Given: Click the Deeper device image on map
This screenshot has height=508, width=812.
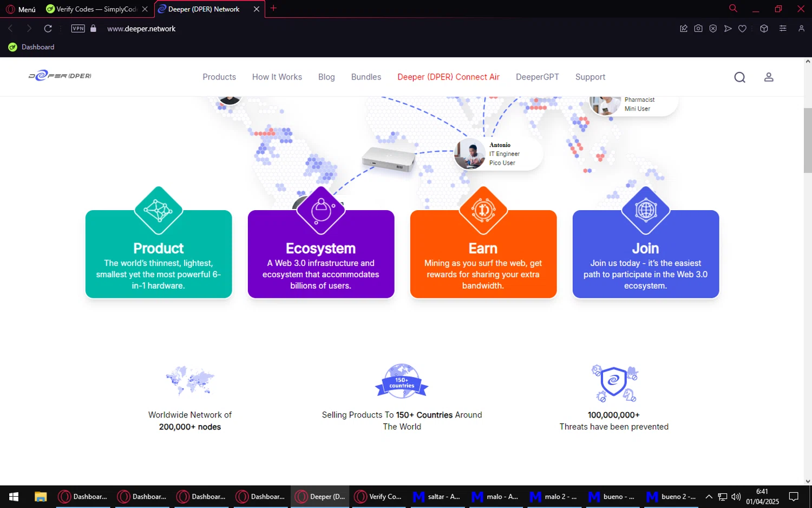Looking at the screenshot, I should tap(389, 159).
